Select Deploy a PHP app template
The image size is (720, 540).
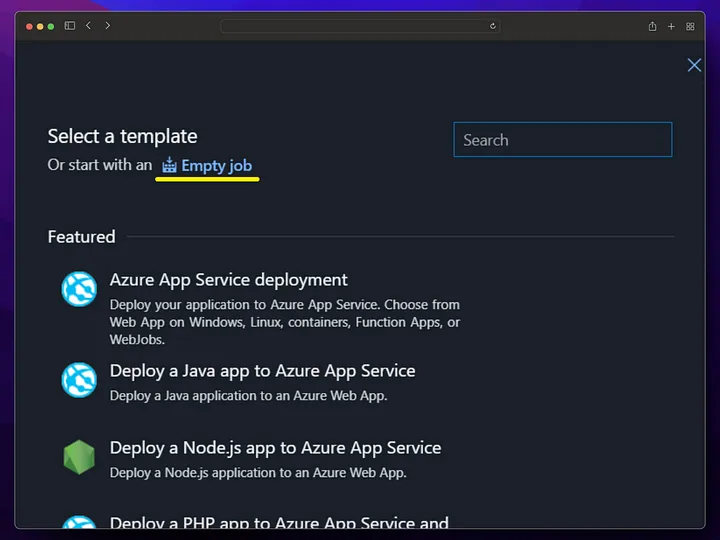279,523
